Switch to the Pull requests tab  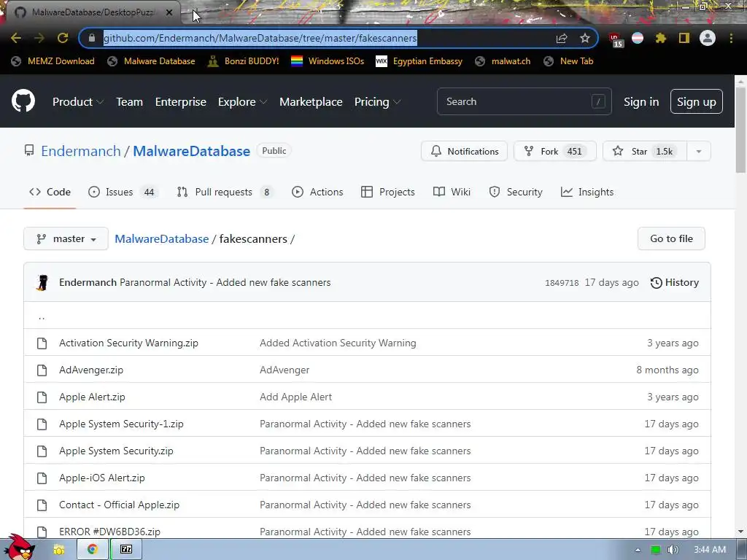[226, 192]
